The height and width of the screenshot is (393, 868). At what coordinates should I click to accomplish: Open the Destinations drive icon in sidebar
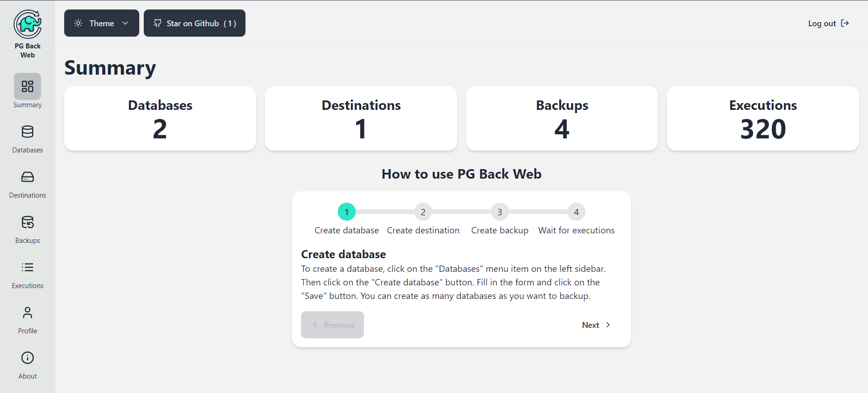pyautogui.click(x=28, y=177)
